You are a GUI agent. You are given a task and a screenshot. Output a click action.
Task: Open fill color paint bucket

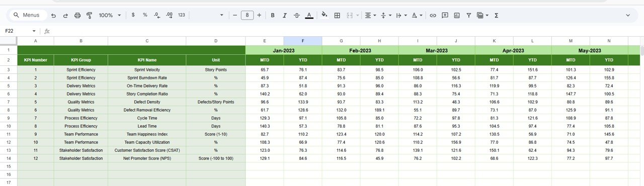(x=325, y=15)
